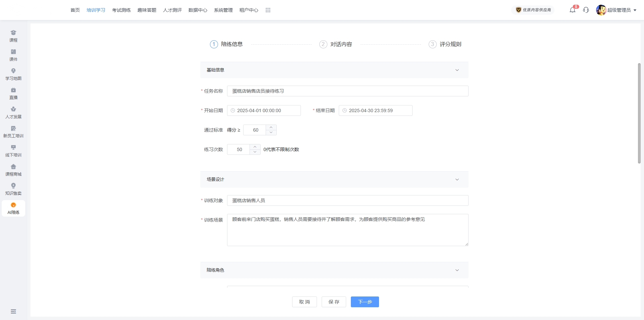Open the 数据中心 menu item
This screenshot has width=644, height=320.
(198, 10)
